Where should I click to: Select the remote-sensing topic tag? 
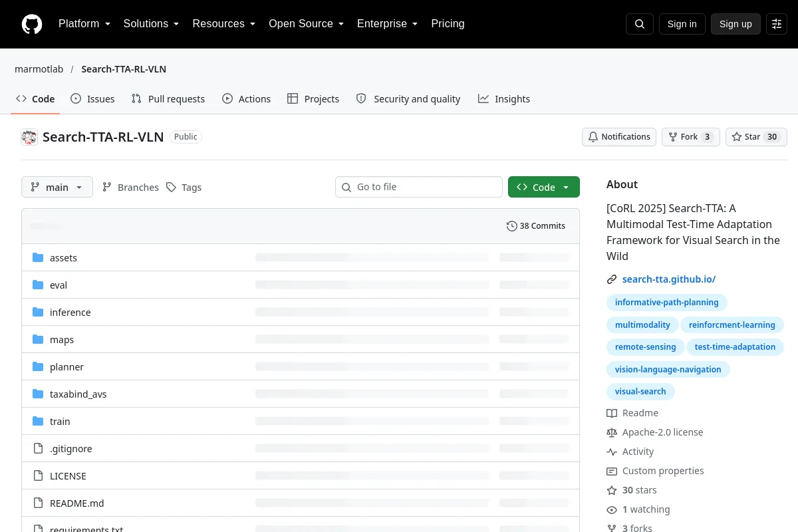646,347
